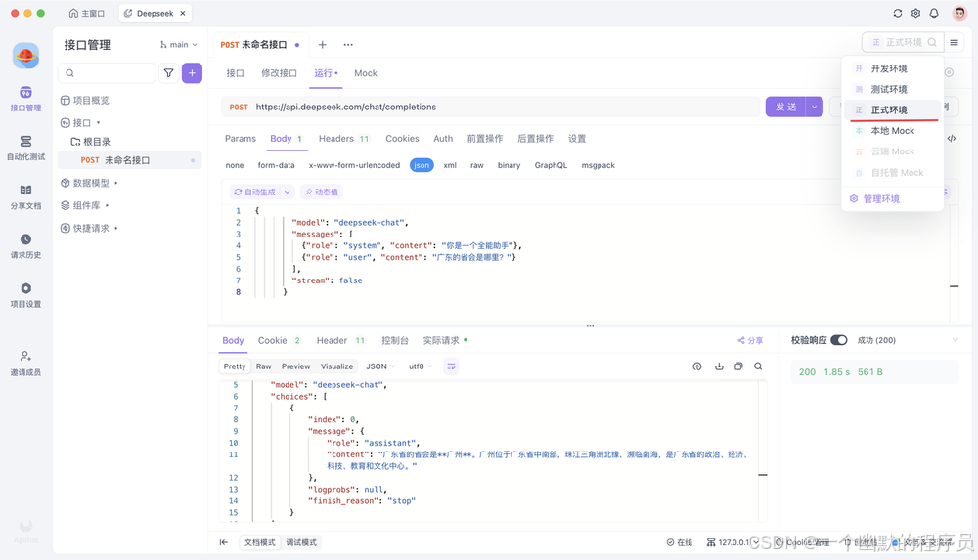Expand the 成功 (200) response dropdown

pos(955,340)
